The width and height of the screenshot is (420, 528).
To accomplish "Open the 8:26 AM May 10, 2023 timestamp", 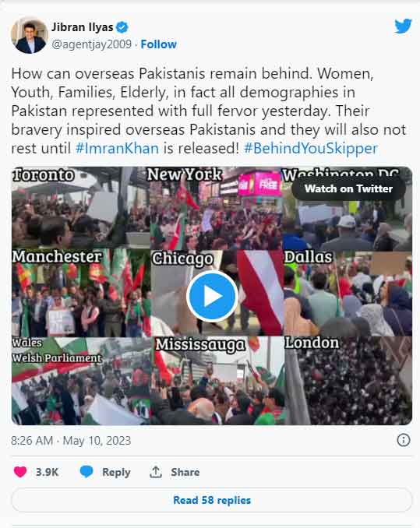I will pos(71,441).
